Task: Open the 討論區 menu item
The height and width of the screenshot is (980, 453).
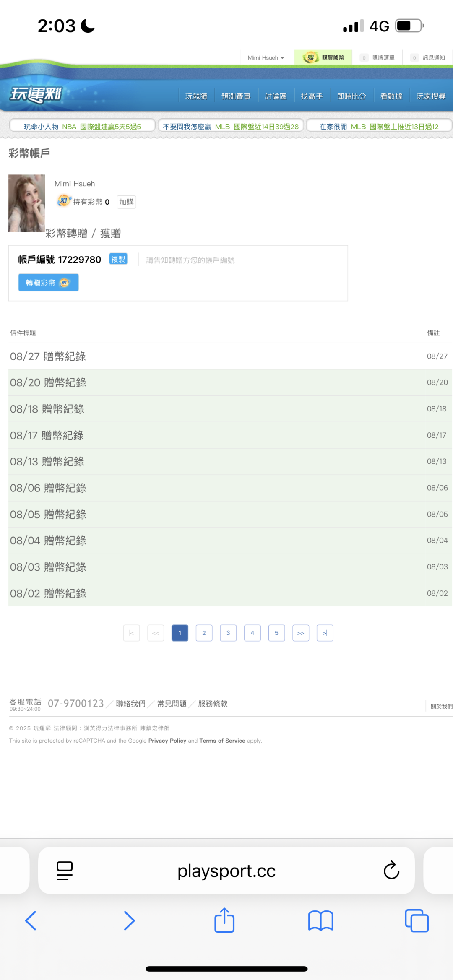Action: (x=276, y=96)
